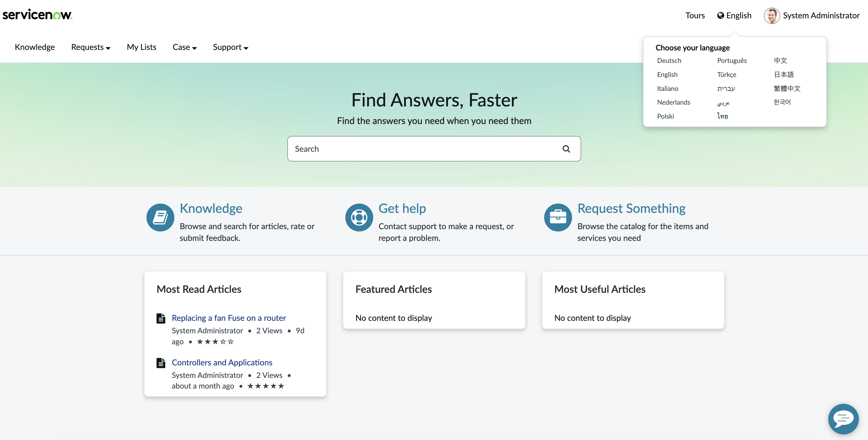Select 繁體中文 language

787,89
